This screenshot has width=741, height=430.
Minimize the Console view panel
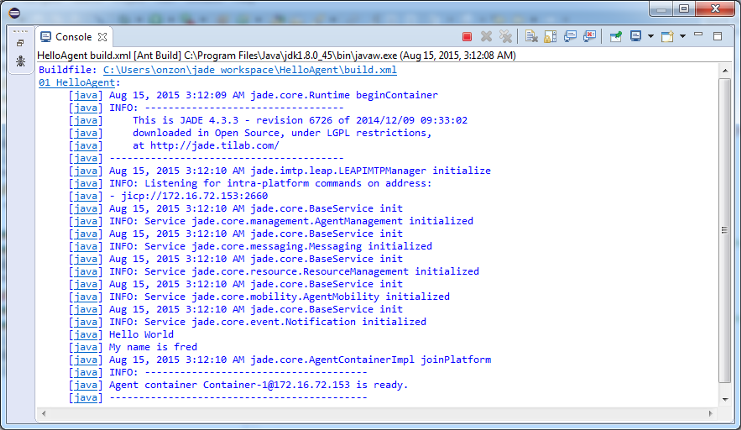(698, 35)
